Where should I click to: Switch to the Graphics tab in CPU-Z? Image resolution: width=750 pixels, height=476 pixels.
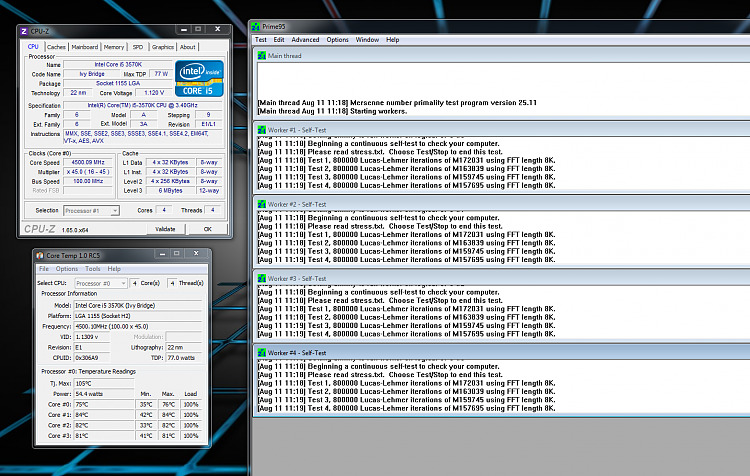(x=163, y=47)
